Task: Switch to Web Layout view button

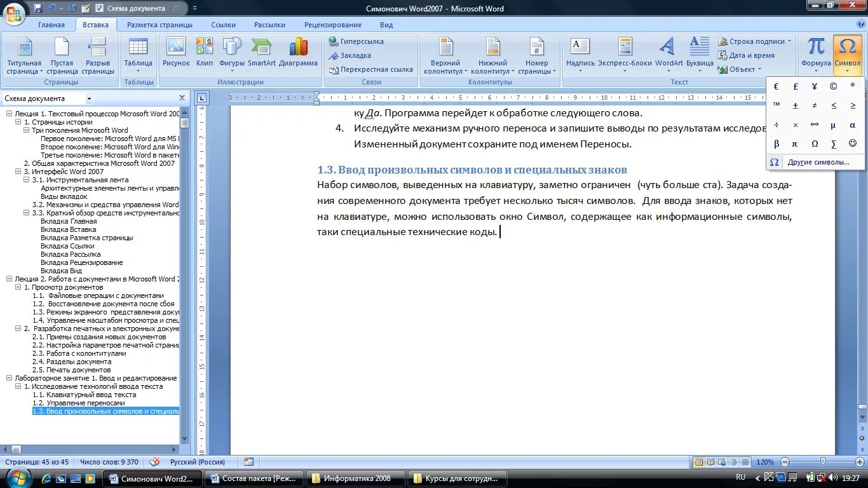Action: tap(721, 462)
